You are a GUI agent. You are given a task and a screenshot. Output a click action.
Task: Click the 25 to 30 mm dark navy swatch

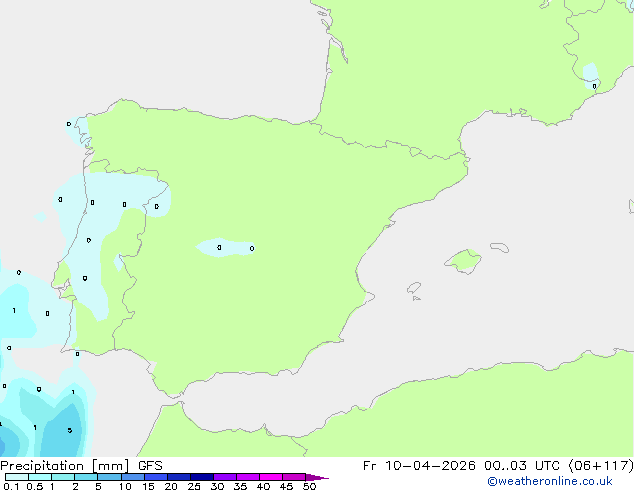point(202,477)
